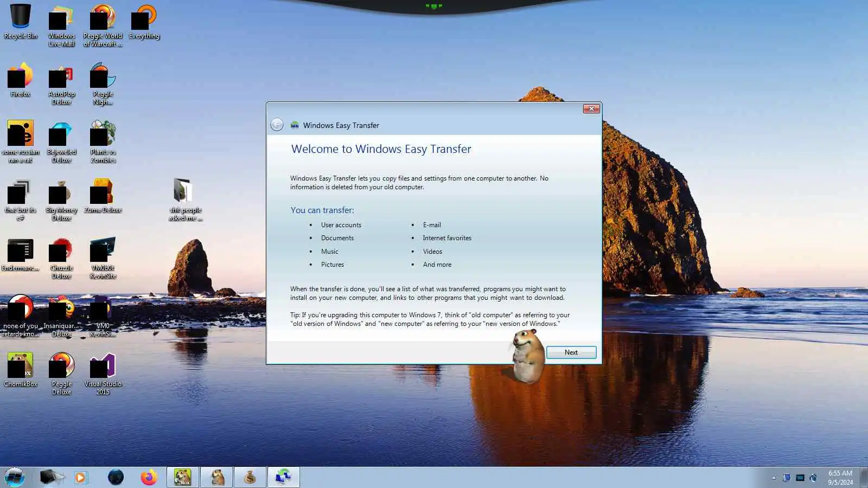Select 'none of you retards kno...' desktop icon
The image size is (868, 488).
[21, 316]
